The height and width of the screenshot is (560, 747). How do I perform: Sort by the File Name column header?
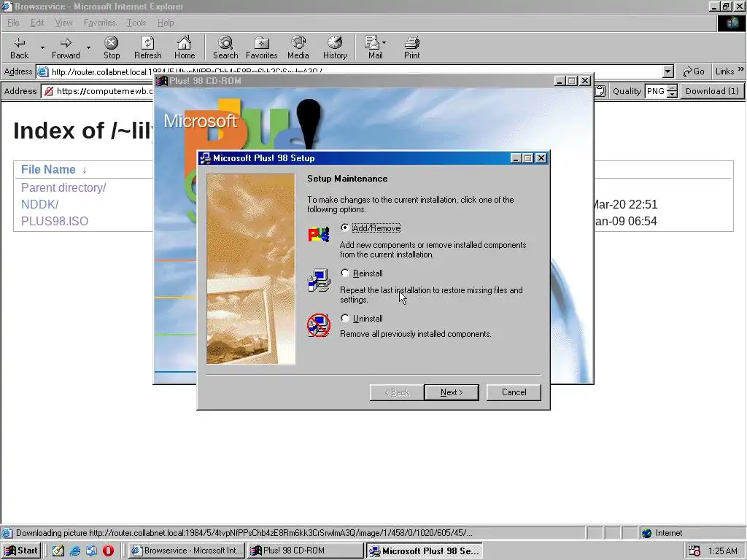pos(48,169)
